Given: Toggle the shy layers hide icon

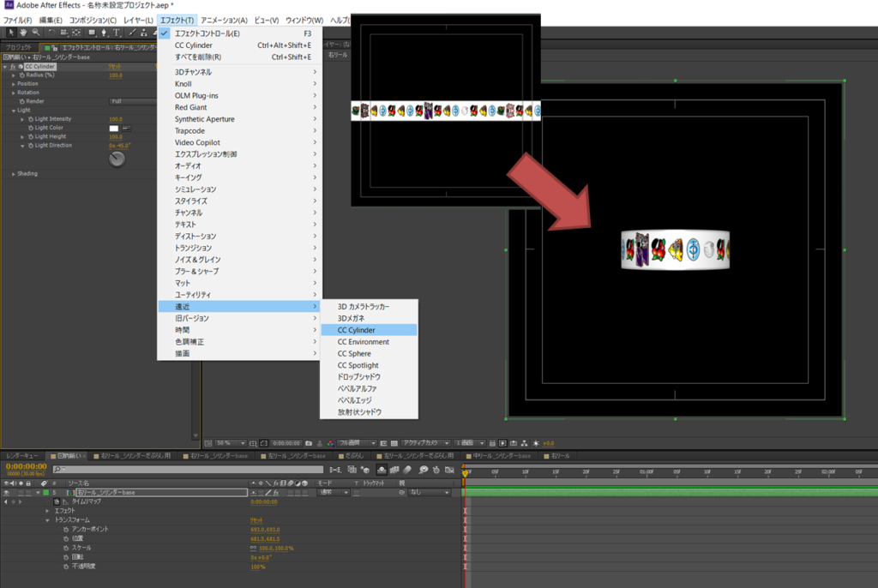Looking at the screenshot, I should coord(382,470).
